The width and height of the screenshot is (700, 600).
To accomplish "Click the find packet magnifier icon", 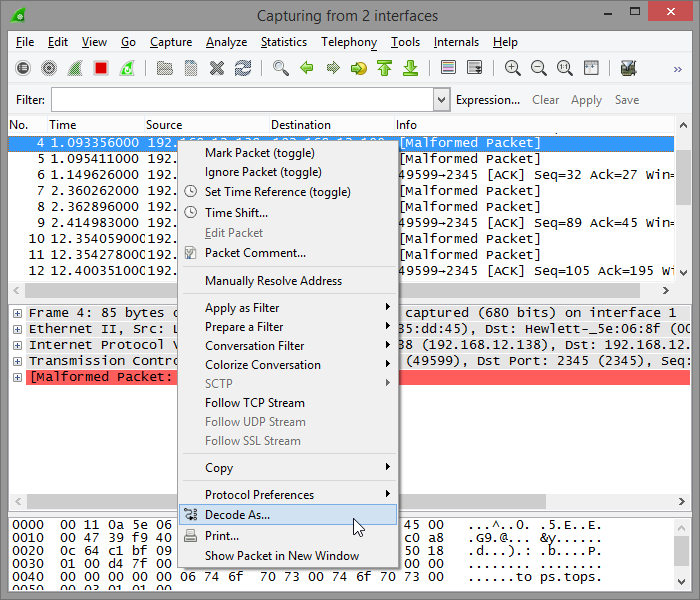I will [x=281, y=68].
